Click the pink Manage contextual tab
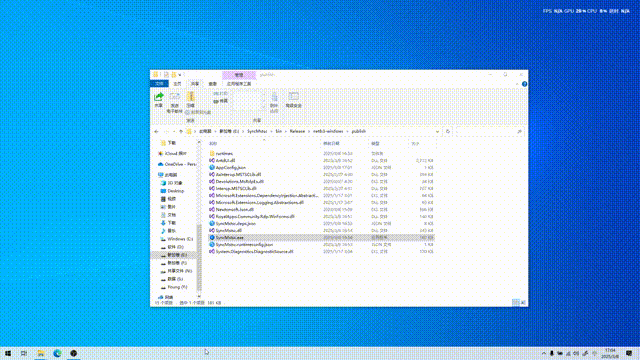The image size is (640, 360). [239, 75]
